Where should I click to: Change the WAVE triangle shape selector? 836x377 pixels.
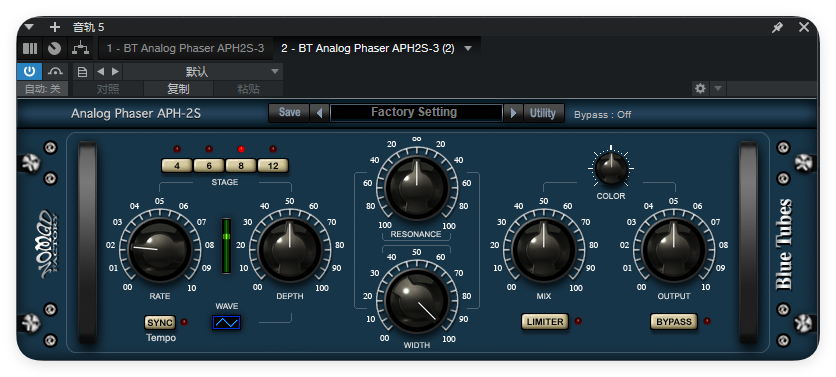(227, 322)
